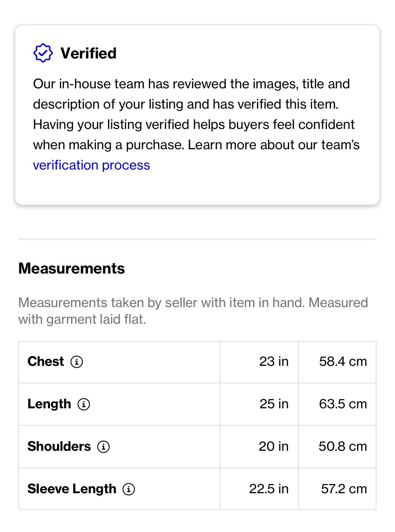
Task: Select the 22.5 in sleeve value
Action: (x=269, y=489)
